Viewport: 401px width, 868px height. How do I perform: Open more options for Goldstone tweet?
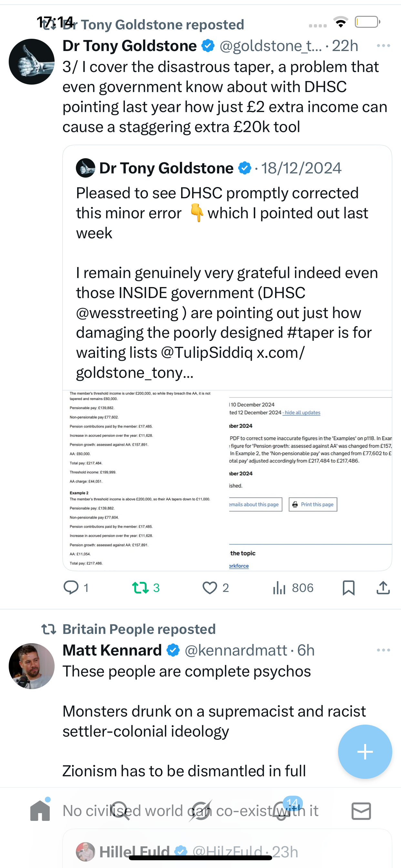pyautogui.click(x=383, y=46)
